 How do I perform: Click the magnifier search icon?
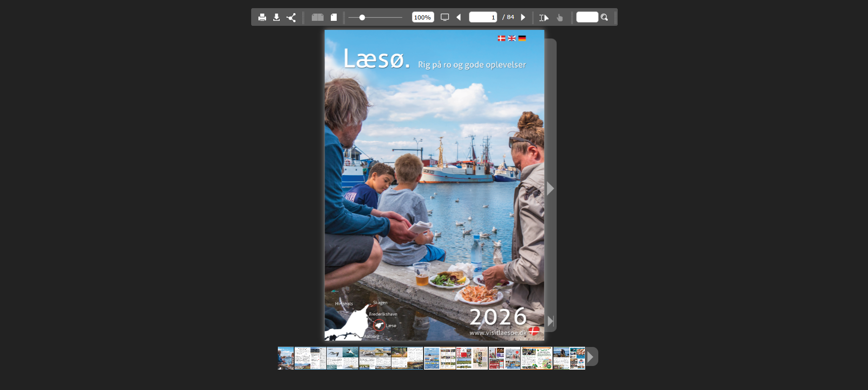coord(605,18)
